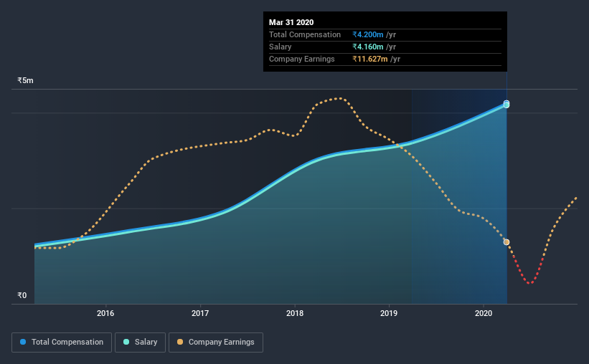
Task: Click the orange Company Earnings data point marker
Action: pyautogui.click(x=506, y=242)
